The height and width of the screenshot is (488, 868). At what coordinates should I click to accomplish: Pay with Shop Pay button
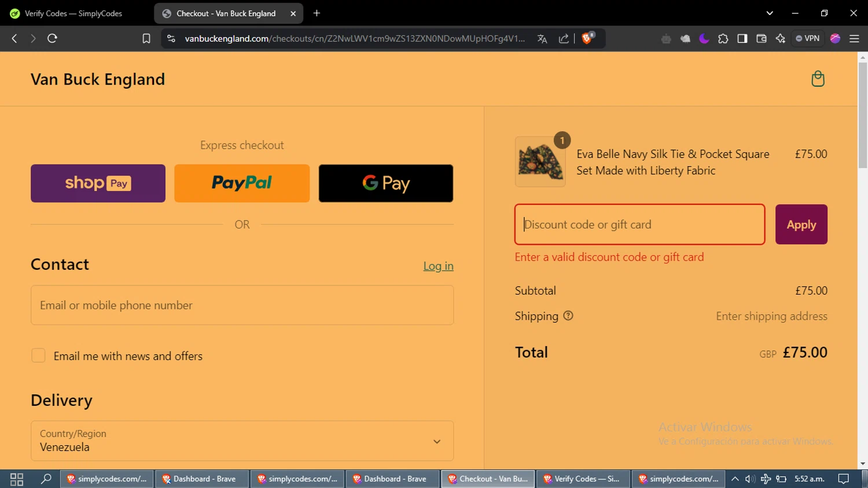point(98,184)
